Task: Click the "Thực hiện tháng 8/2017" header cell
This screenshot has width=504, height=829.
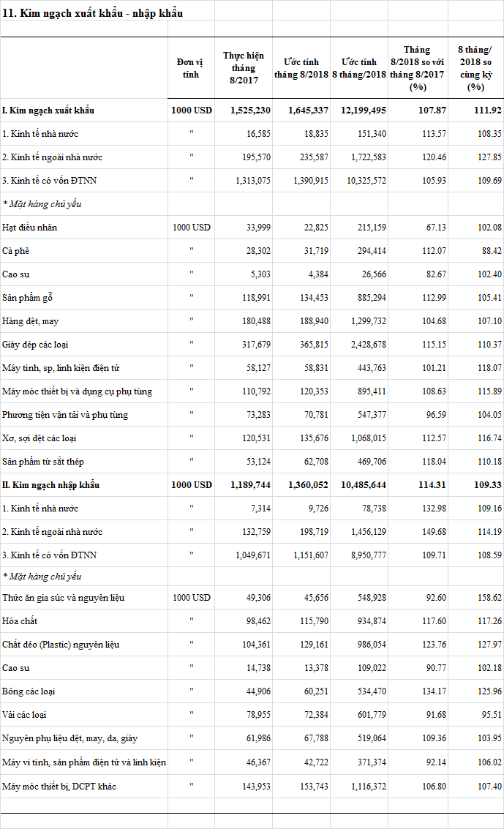Action: [244, 68]
